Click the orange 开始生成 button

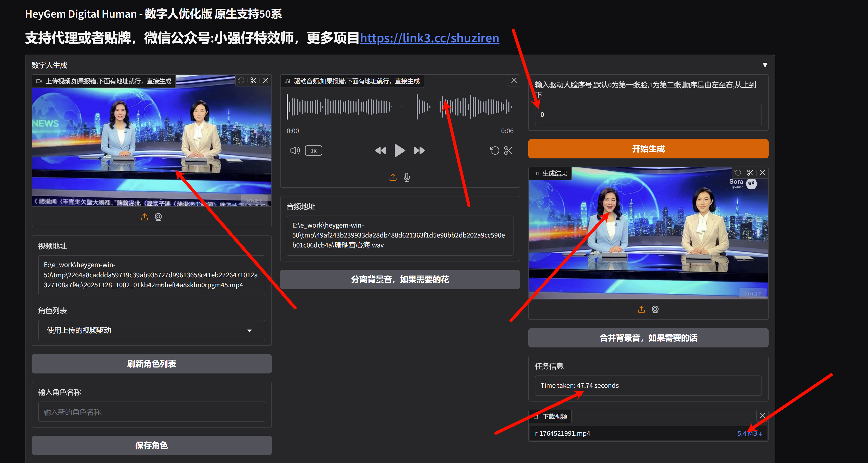[648, 149]
